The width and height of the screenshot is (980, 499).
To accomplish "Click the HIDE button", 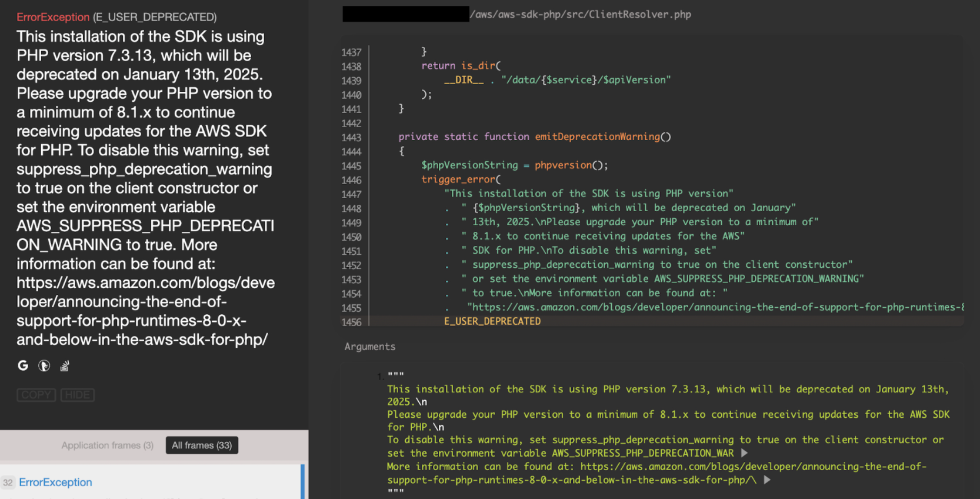I will tap(78, 395).
